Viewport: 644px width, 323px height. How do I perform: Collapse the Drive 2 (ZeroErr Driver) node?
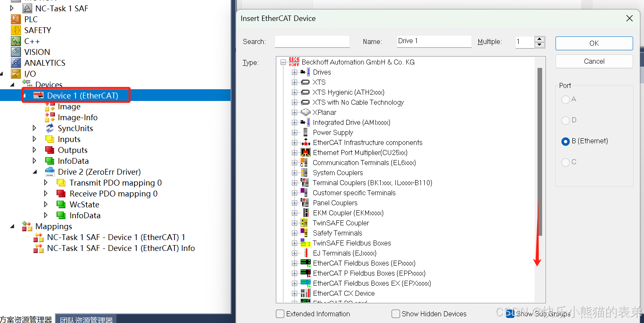point(35,172)
